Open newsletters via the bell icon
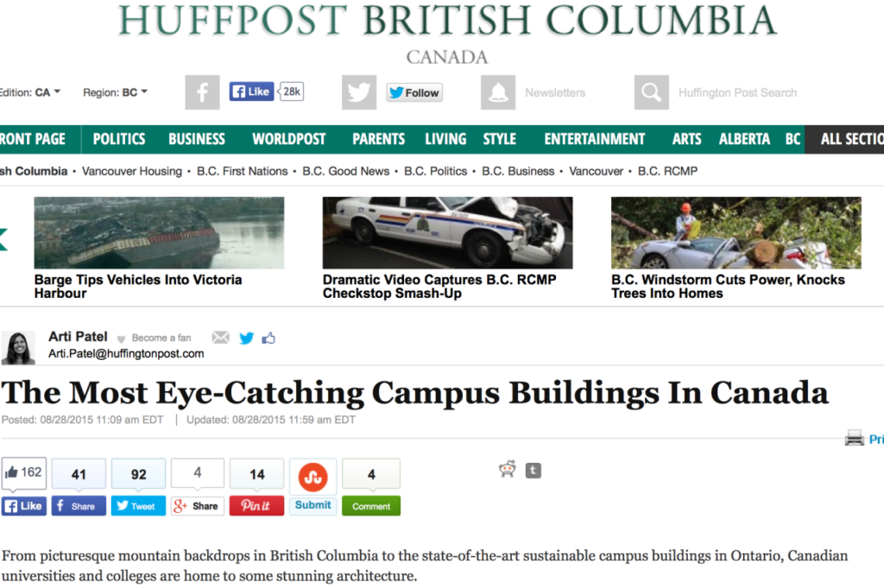884x588 pixels. [498, 92]
